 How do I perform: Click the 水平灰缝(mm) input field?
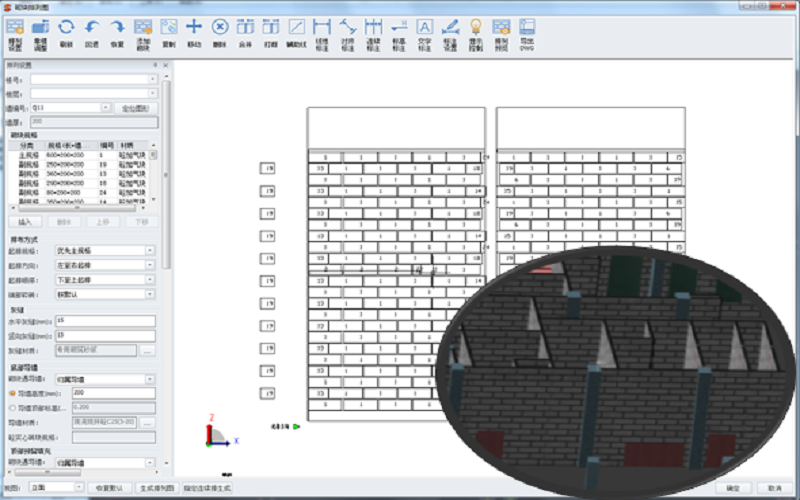(x=105, y=321)
